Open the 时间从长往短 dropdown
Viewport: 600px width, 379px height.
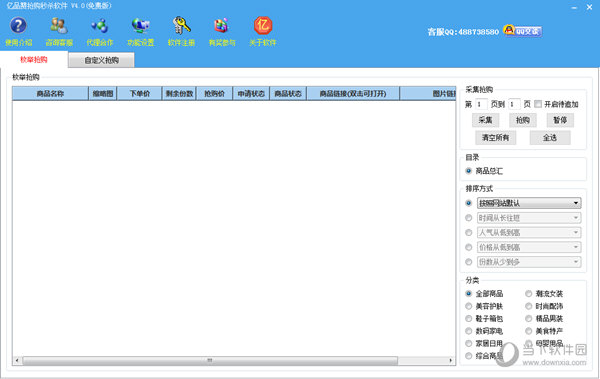point(529,218)
